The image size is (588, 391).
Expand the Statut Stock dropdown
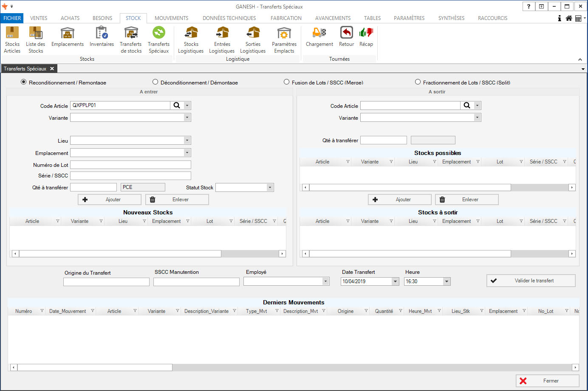point(270,188)
